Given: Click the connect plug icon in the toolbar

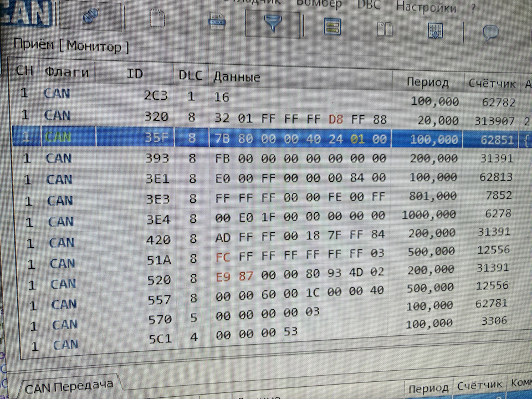Looking at the screenshot, I should point(90,16).
